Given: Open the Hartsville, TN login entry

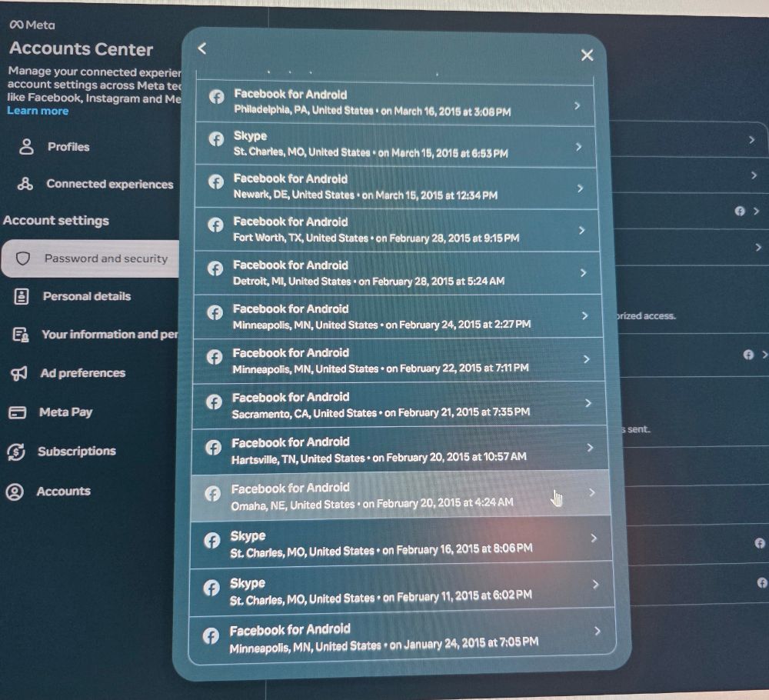Looking at the screenshot, I should 399,450.
